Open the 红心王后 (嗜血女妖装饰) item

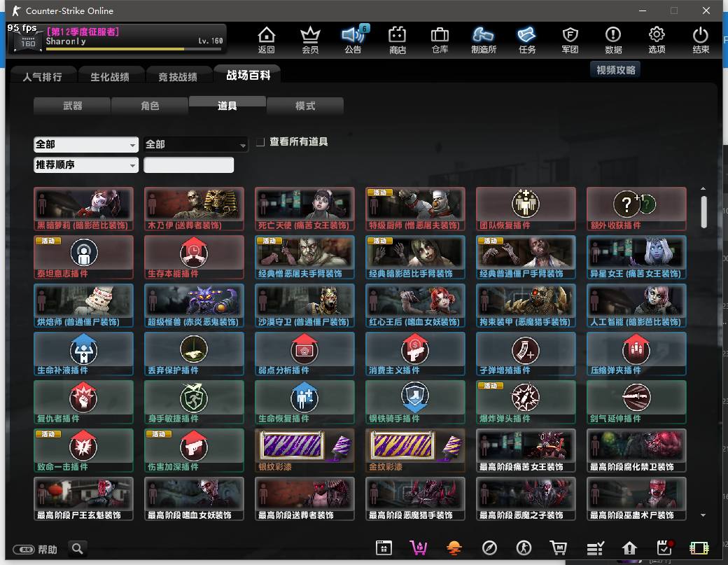(x=415, y=305)
